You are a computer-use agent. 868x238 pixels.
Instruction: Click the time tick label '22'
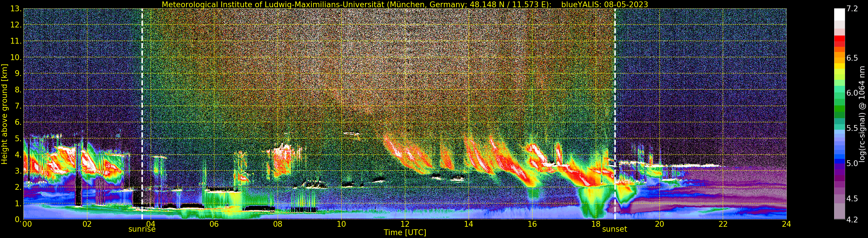coord(723,224)
